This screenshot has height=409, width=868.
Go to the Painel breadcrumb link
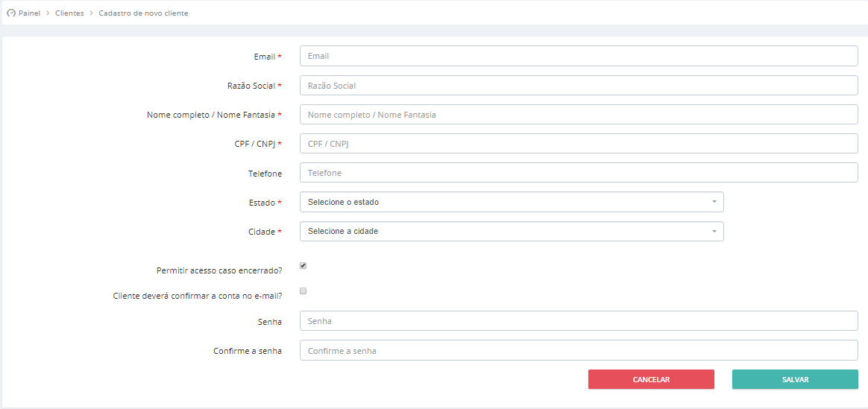[29, 13]
